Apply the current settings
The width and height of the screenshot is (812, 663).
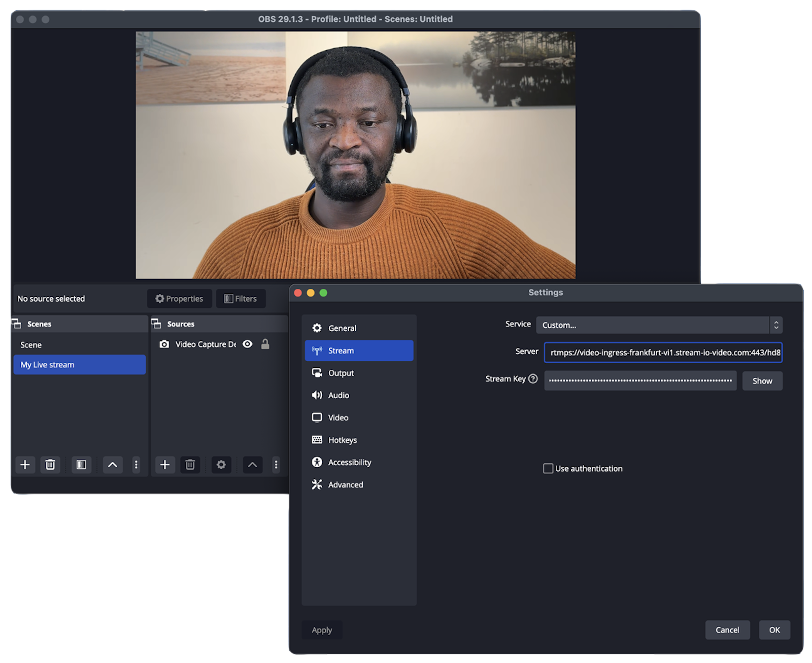pyautogui.click(x=322, y=630)
